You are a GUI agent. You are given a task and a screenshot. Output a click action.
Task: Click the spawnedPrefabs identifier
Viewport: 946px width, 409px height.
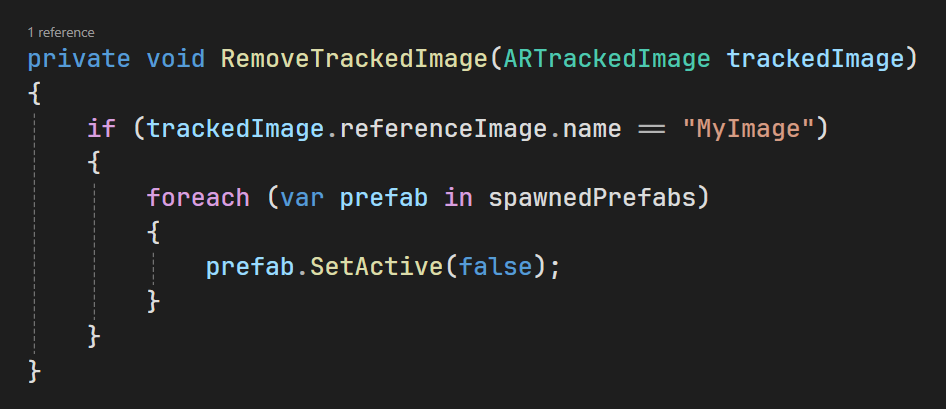click(592, 198)
